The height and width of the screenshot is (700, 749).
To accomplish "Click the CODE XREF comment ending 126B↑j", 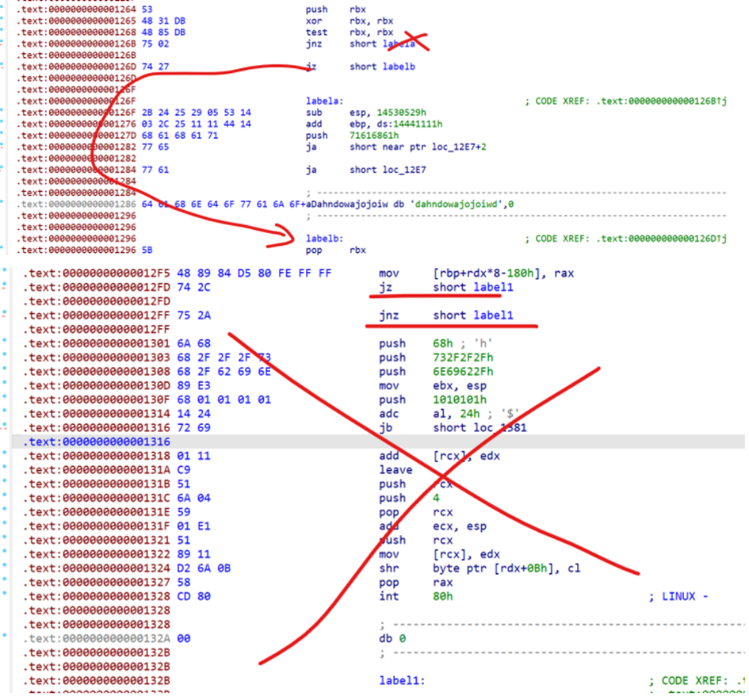I will [x=626, y=101].
